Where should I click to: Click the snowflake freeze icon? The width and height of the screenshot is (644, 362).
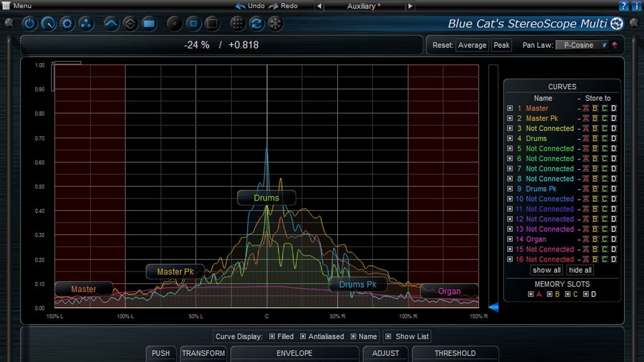click(275, 23)
